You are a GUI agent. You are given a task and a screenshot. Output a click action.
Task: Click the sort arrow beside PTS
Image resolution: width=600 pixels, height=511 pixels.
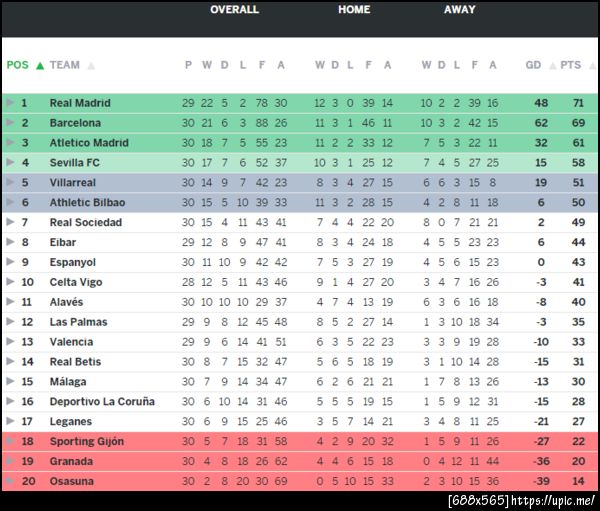(588, 66)
